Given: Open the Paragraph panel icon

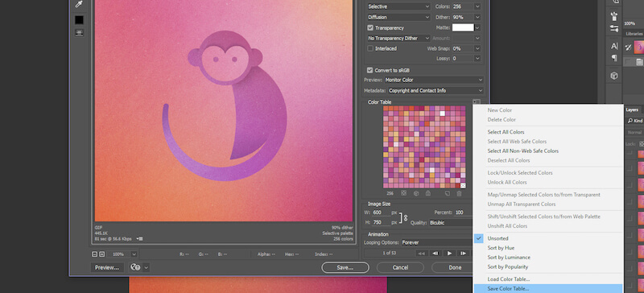Looking at the screenshot, I should point(614,58).
